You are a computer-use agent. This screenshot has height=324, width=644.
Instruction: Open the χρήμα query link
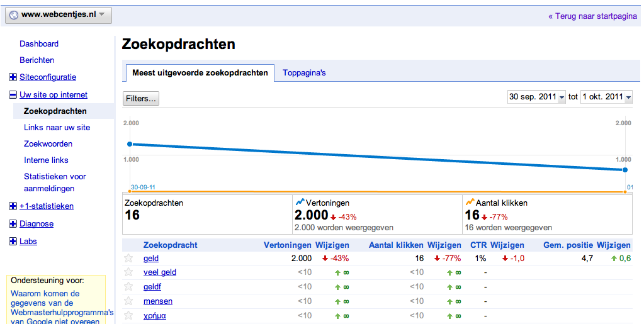click(x=155, y=316)
